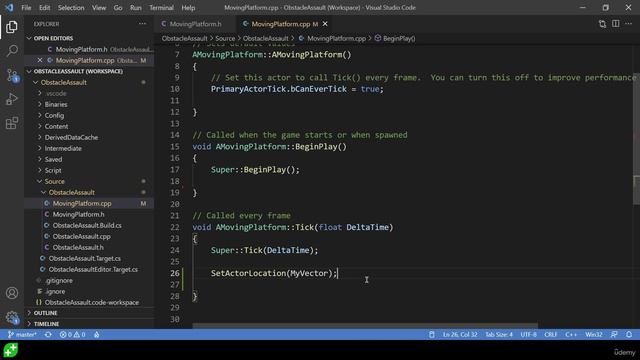Close MovingPlatform.cpp in Open Editors

[x=40, y=60]
